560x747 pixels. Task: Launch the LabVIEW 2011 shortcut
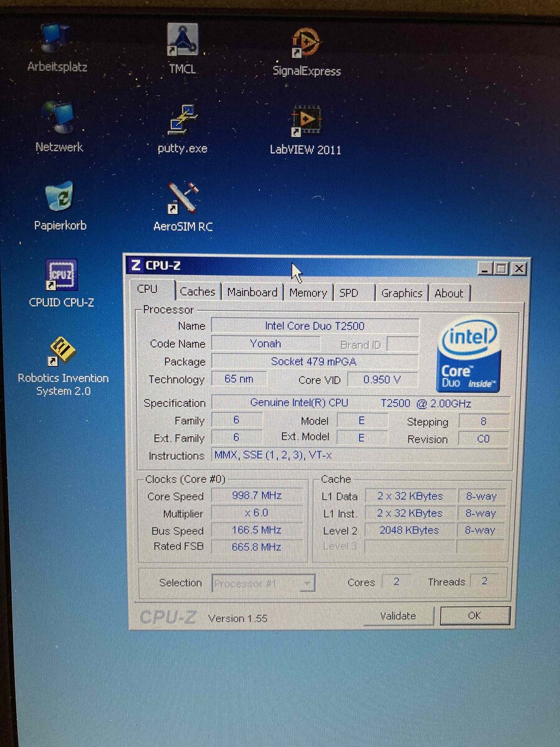(x=305, y=130)
